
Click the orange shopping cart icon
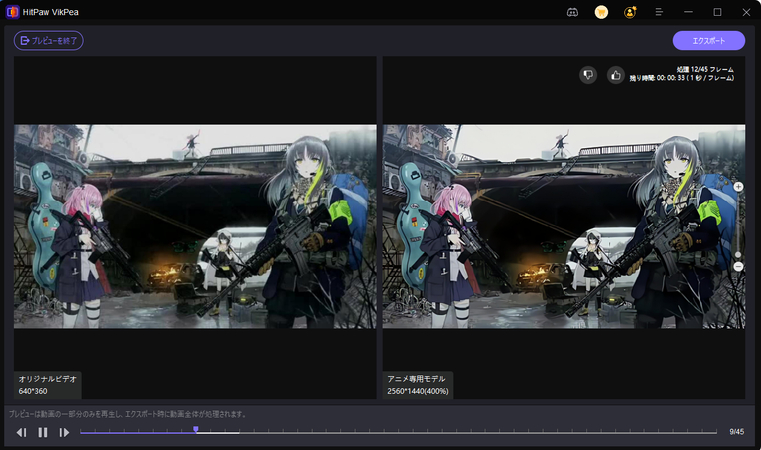[x=601, y=12]
